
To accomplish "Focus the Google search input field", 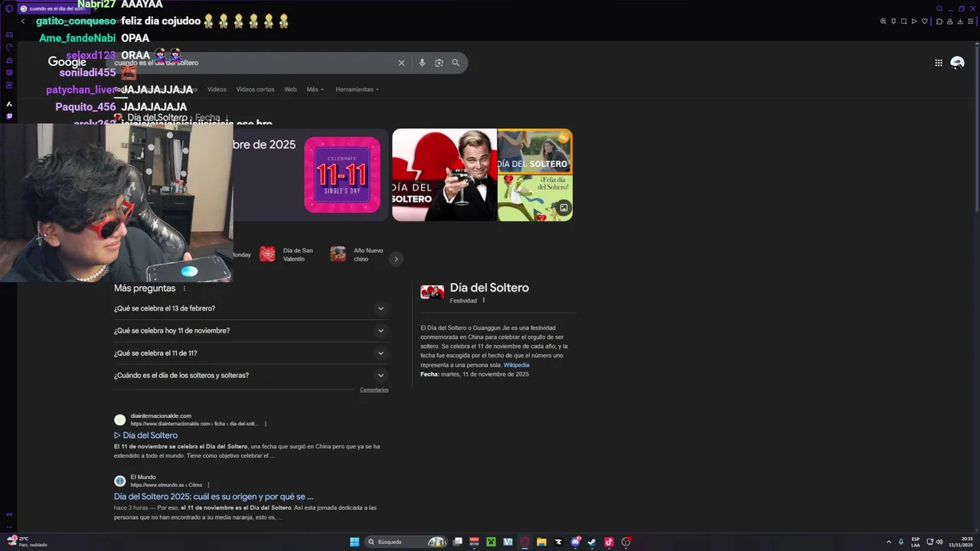I will pos(253,63).
